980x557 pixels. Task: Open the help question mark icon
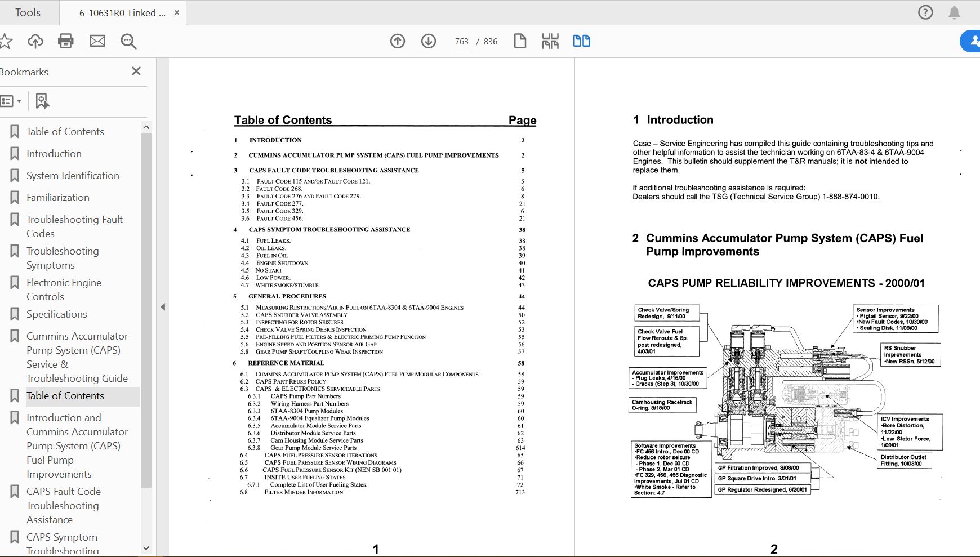(925, 12)
